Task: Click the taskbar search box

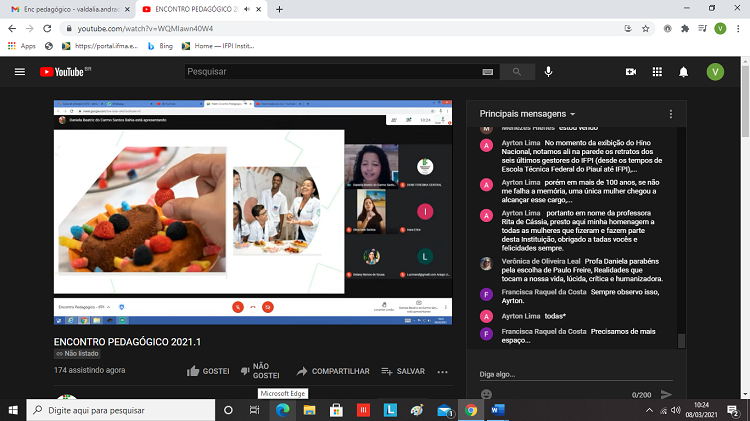Action: (x=121, y=410)
